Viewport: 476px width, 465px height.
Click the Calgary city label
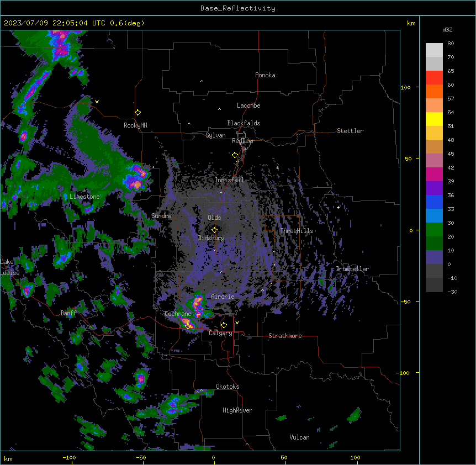click(220, 333)
